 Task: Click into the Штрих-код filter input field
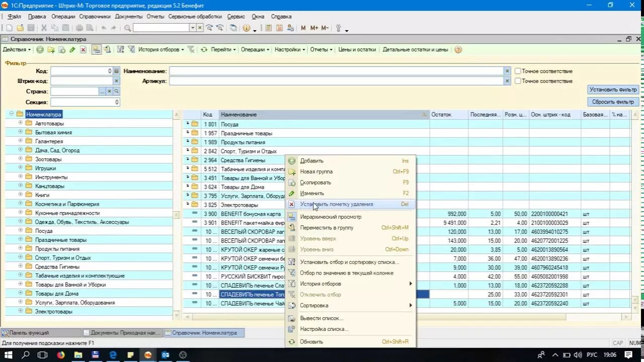click(82, 81)
